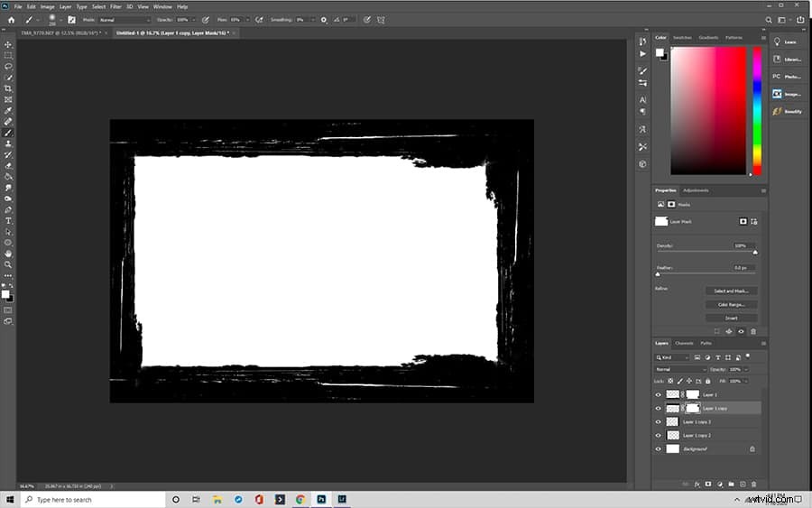Screen dimensions: 812x508
Task: Click the Home icon in options bar
Action: 12,20
